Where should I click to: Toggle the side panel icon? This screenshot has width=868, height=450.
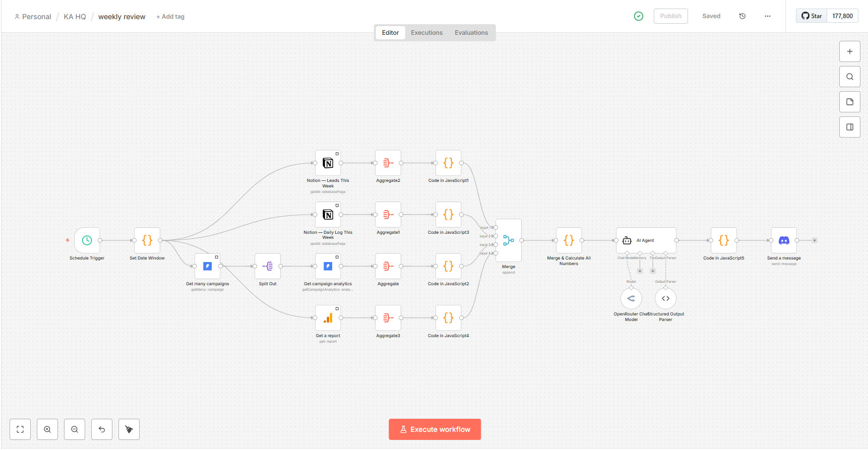coord(849,127)
